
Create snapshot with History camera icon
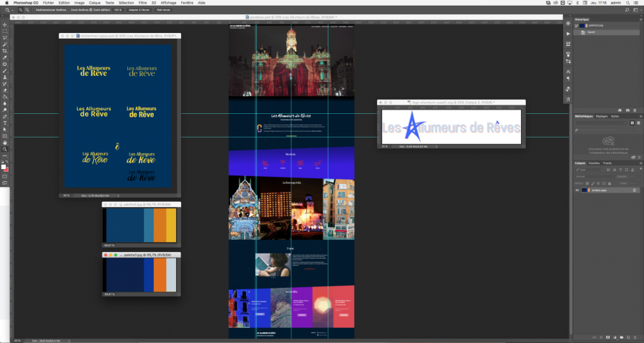point(628,110)
